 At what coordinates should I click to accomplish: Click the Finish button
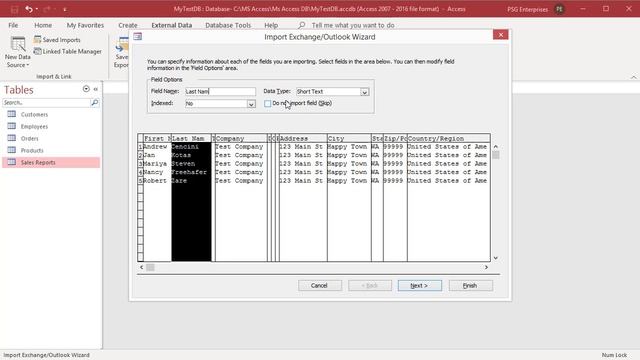coord(471,285)
